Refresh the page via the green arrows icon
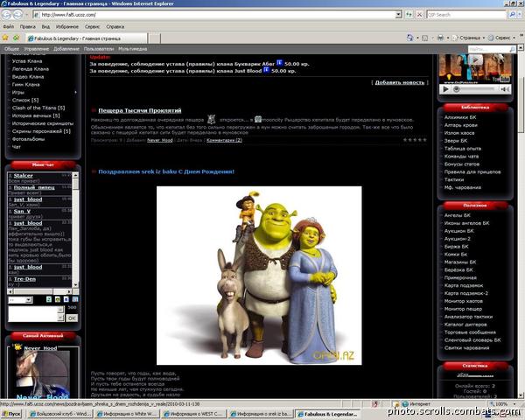 409,14
